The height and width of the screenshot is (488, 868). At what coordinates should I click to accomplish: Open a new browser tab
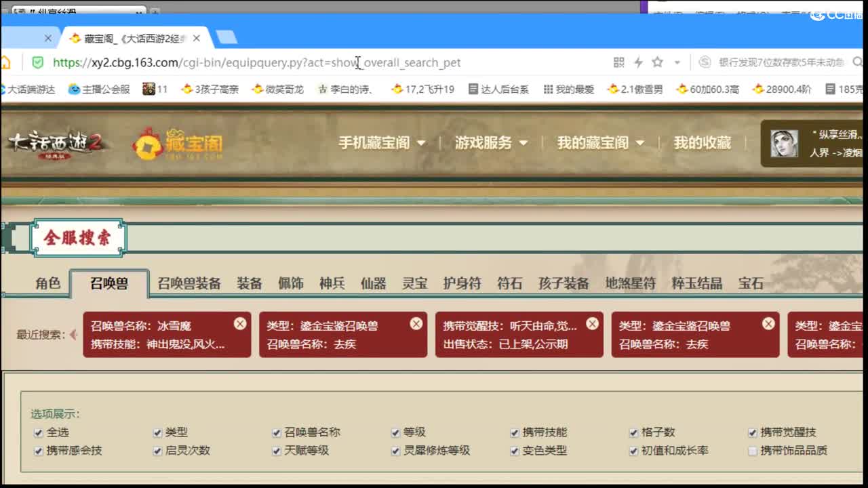click(226, 37)
